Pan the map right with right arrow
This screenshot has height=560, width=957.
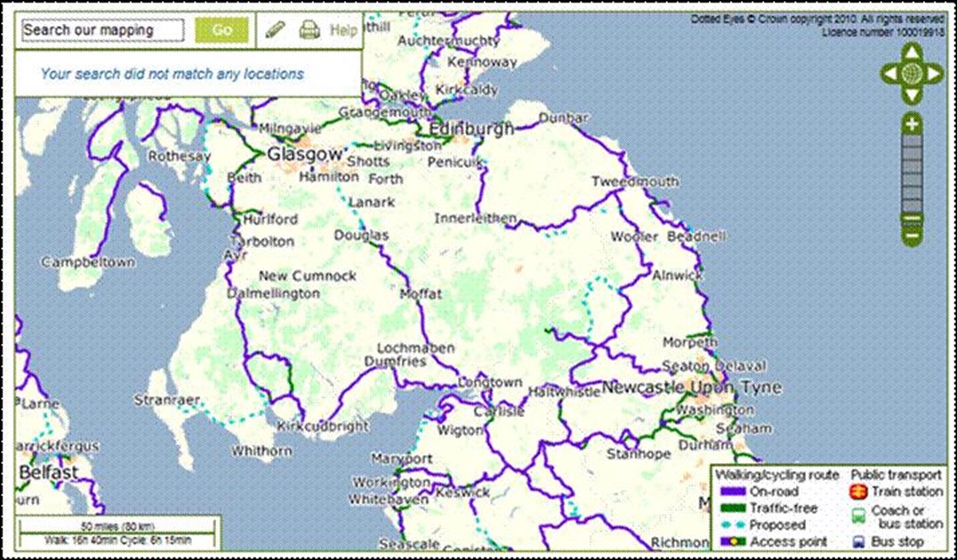coord(933,75)
